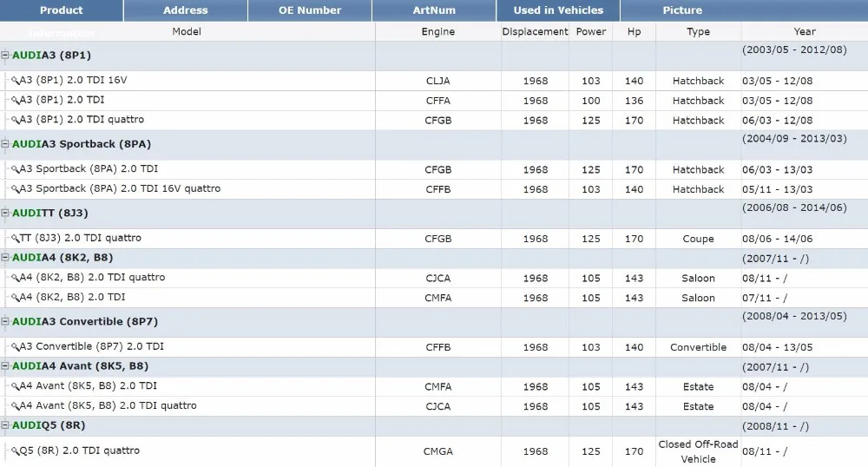Viewport: 868px width, 467px height.
Task: Open AUDI A3 (8P1) group title
Action: click(x=51, y=56)
